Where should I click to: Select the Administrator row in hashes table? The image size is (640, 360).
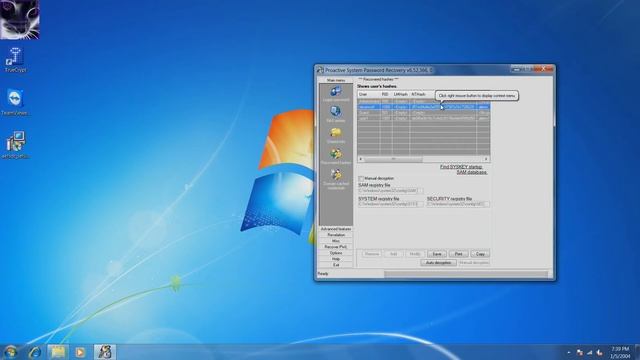[424, 101]
